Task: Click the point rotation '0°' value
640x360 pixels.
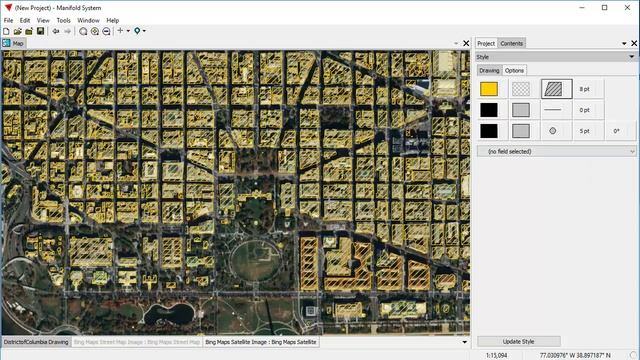Action: click(616, 131)
